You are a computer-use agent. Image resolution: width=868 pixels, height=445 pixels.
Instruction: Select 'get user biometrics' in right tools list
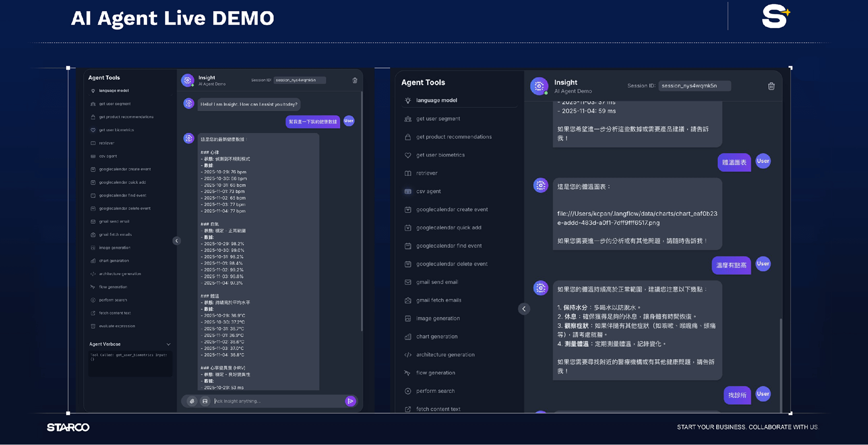coord(440,155)
